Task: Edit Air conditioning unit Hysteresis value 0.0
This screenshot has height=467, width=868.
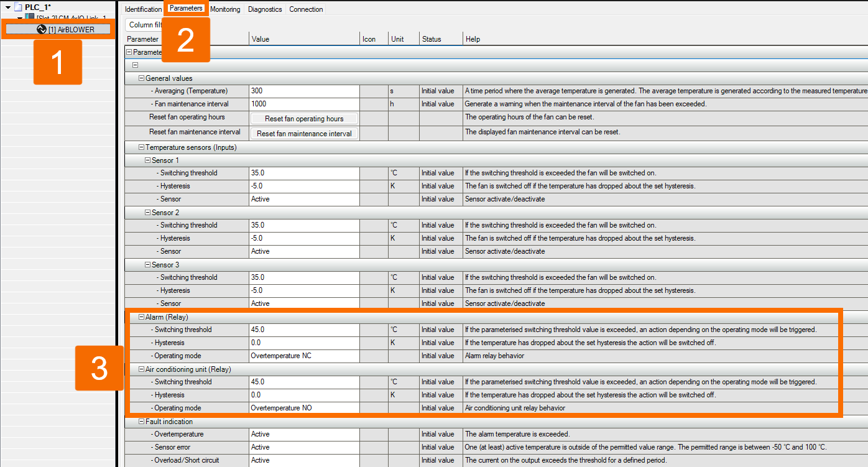Action: coord(304,395)
